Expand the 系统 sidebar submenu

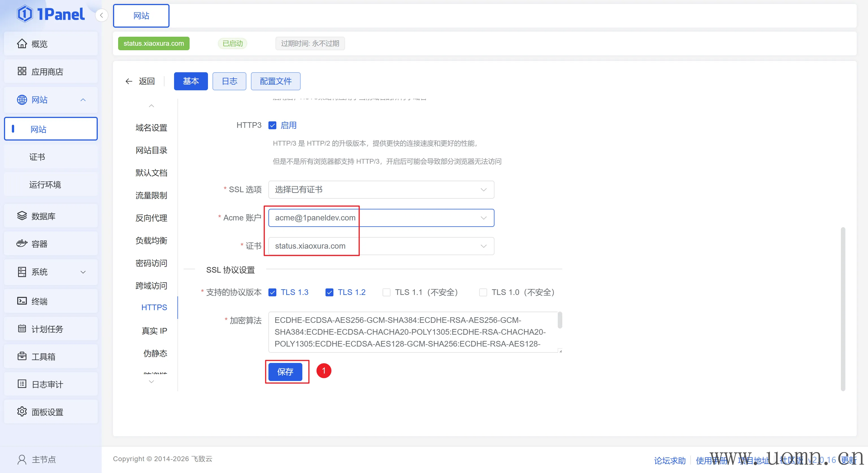tap(51, 272)
